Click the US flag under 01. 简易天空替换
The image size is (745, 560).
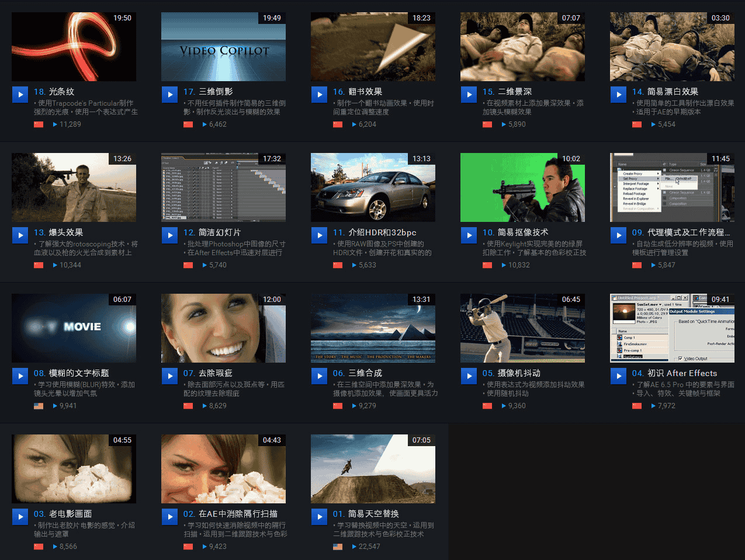(x=338, y=547)
